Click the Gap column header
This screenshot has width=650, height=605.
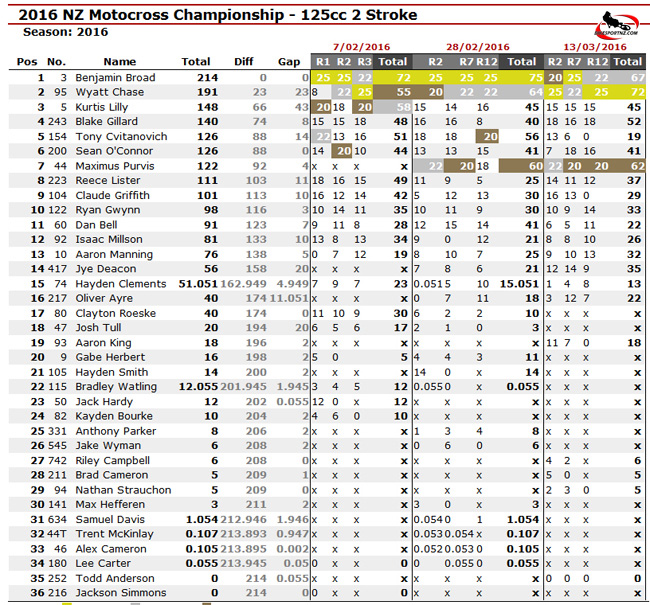point(288,62)
